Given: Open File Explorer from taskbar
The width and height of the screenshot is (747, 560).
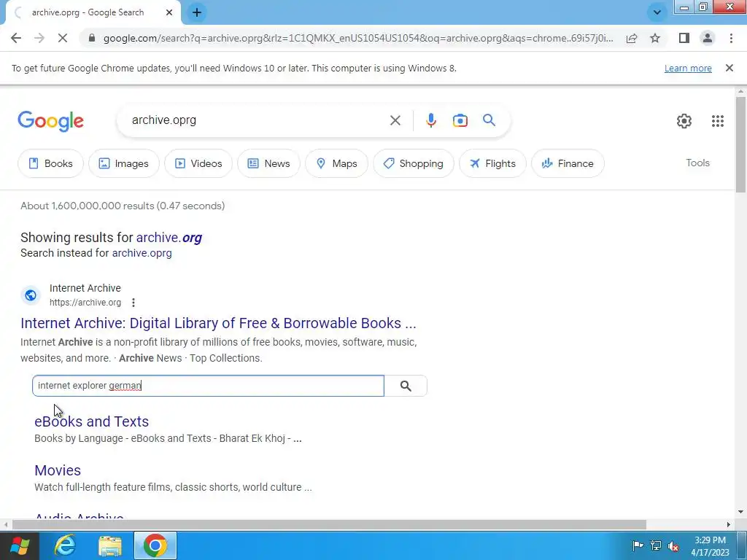Looking at the screenshot, I should tap(110, 545).
